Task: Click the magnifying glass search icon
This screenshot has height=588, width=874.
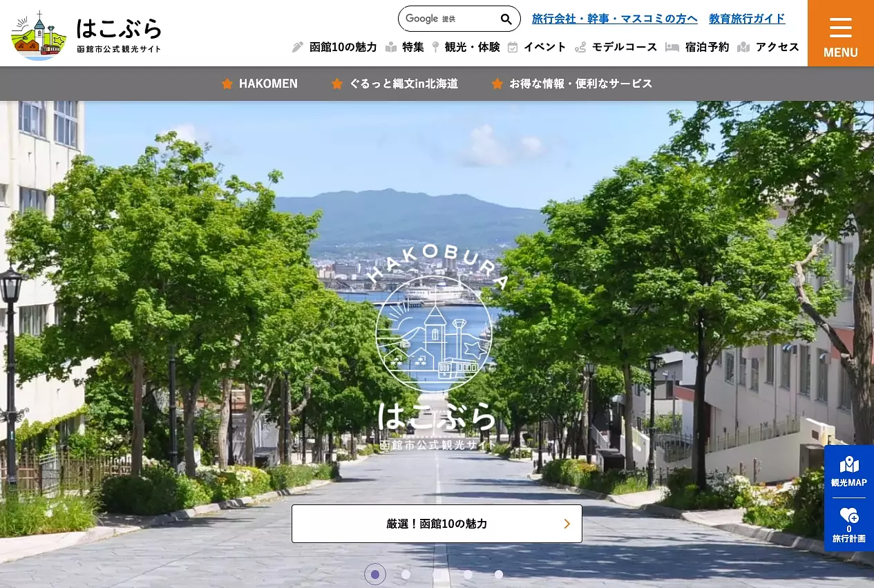Action: [x=506, y=19]
